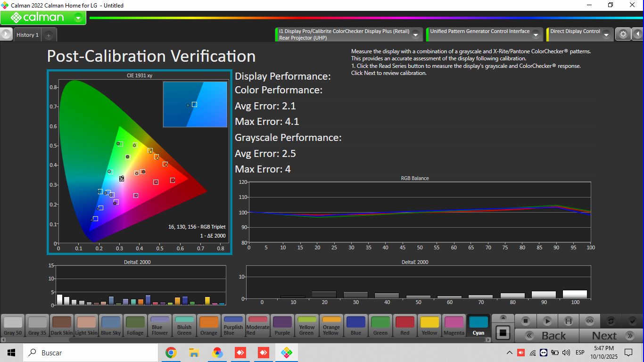This screenshot has width=644, height=362.
Task: Select the Dark Skin color swatch
Action: coord(61,326)
